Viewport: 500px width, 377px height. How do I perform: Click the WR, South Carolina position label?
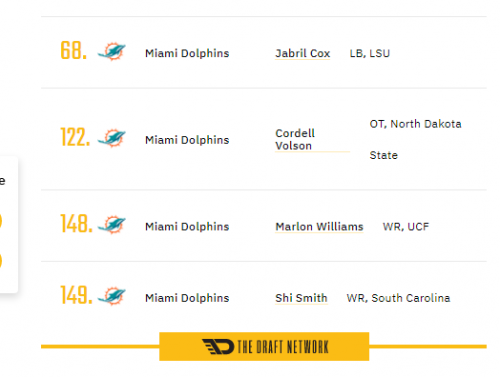point(398,298)
